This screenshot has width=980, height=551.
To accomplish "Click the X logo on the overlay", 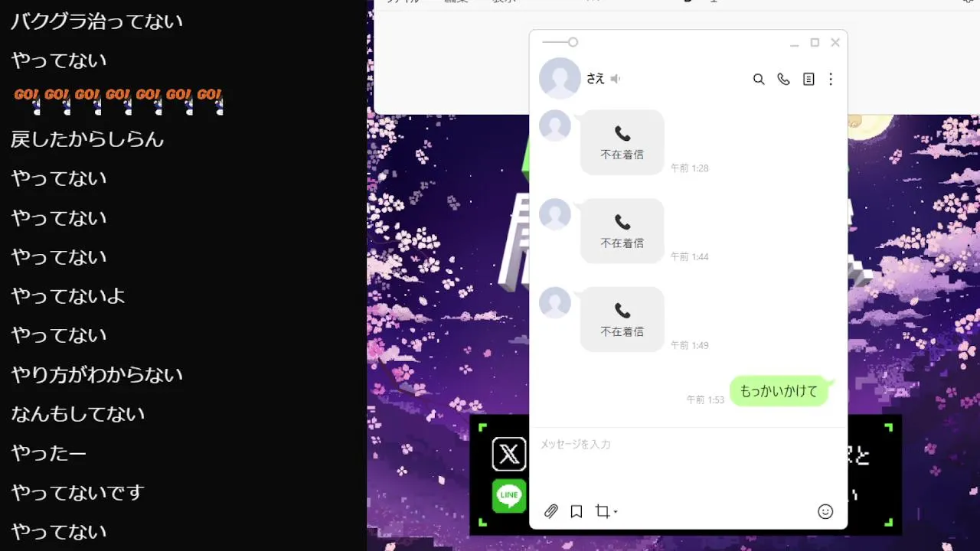I will (509, 454).
